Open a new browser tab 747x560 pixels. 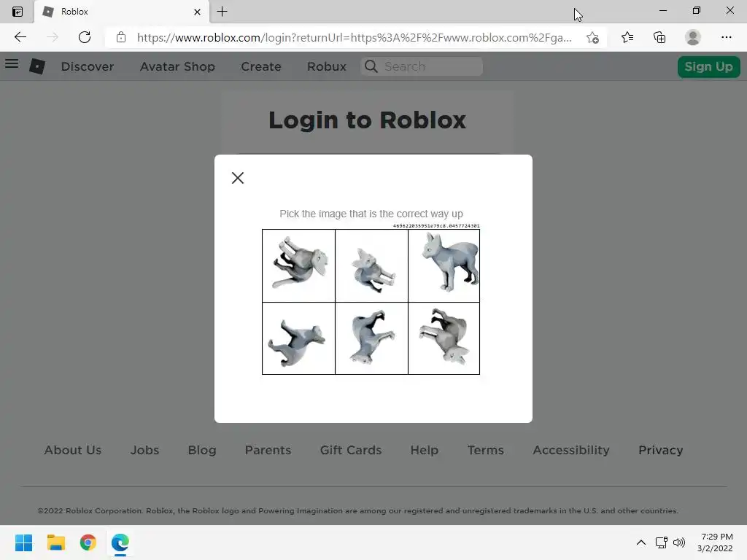222,12
